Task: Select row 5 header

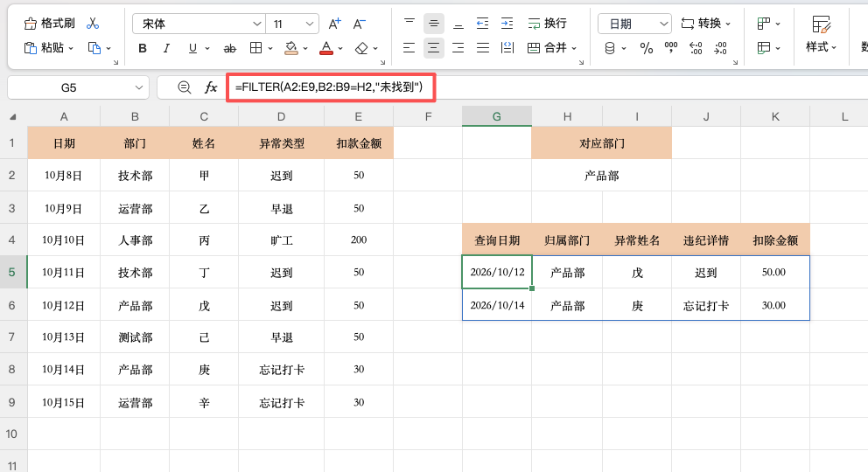Action: coord(12,272)
